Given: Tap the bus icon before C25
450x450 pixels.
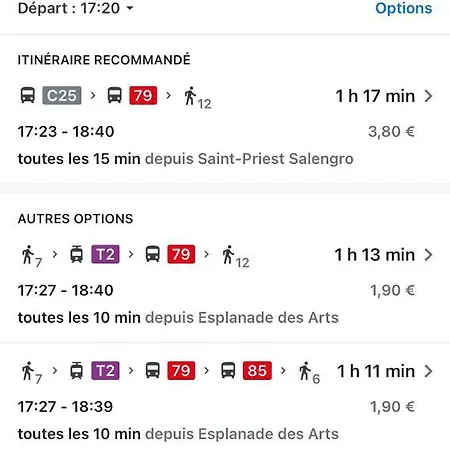Looking at the screenshot, I should [x=28, y=95].
